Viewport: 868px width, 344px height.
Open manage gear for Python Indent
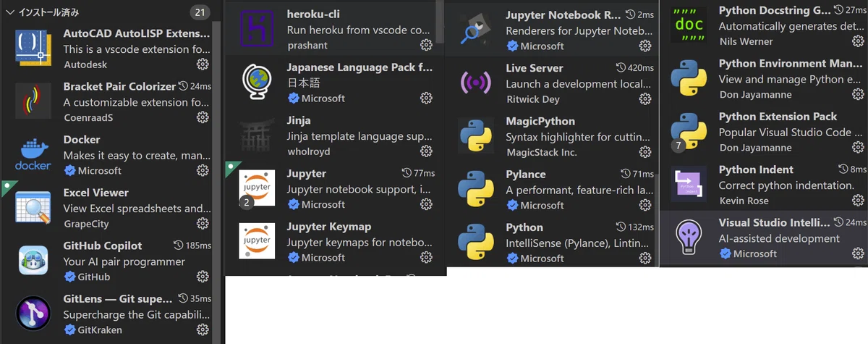tap(858, 200)
